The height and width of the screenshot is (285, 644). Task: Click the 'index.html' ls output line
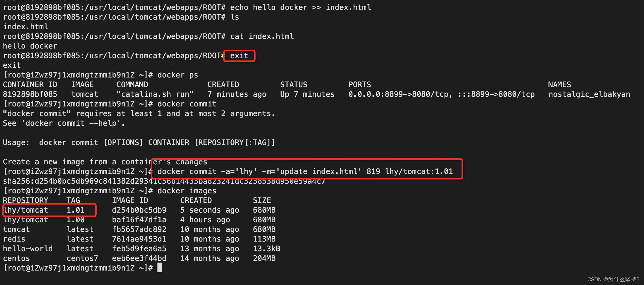click(x=26, y=27)
